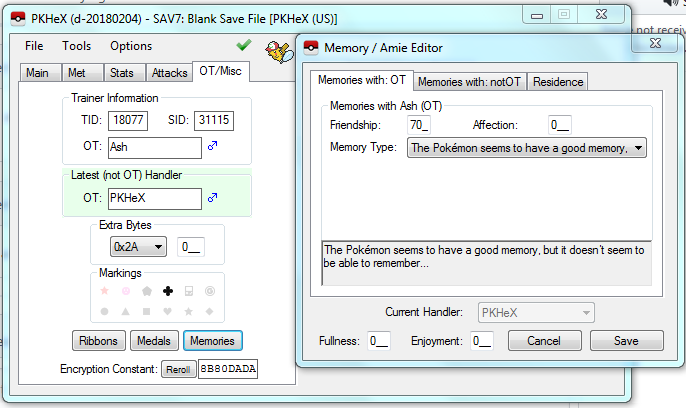Click the TID field showing 18077
This screenshot has width=686, height=408.
click(x=128, y=120)
